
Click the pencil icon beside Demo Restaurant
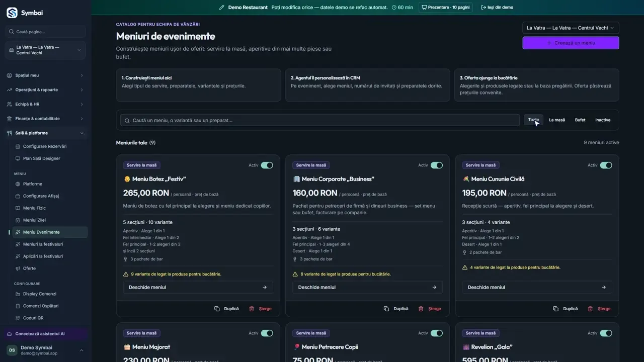(x=222, y=8)
